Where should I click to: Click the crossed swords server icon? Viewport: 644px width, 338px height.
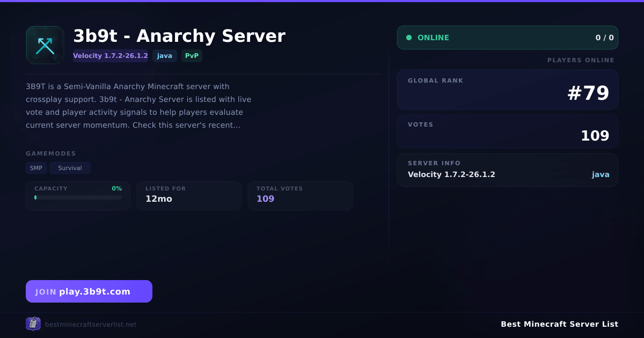click(45, 45)
